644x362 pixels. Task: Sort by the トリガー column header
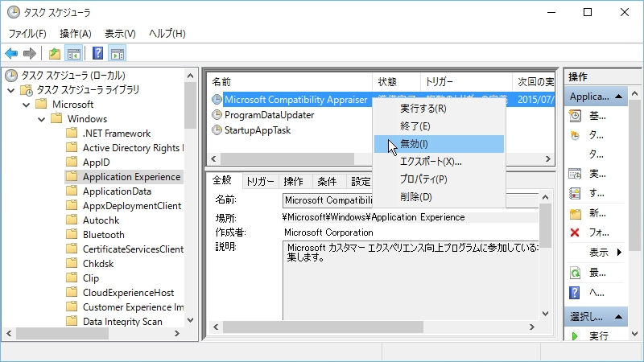(466, 82)
